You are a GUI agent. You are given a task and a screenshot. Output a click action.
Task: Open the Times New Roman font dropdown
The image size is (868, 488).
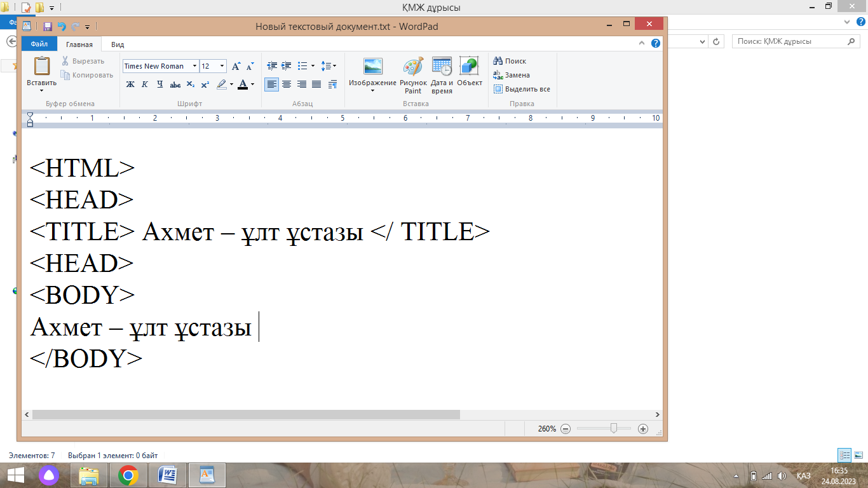click(x=194, y=66)
